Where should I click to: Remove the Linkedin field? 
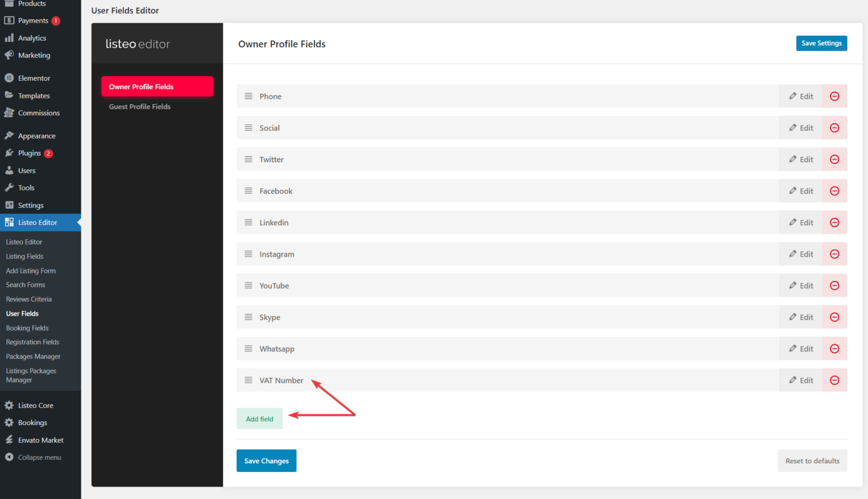(834, 223)
